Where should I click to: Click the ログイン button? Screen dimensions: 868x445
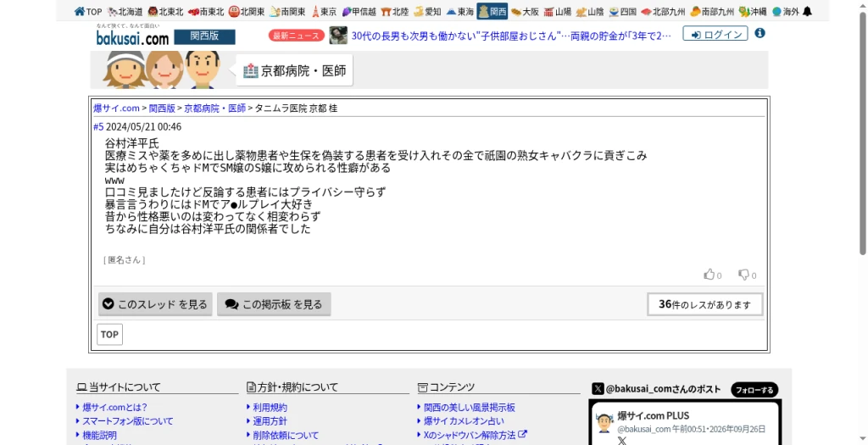click(715, 34)
